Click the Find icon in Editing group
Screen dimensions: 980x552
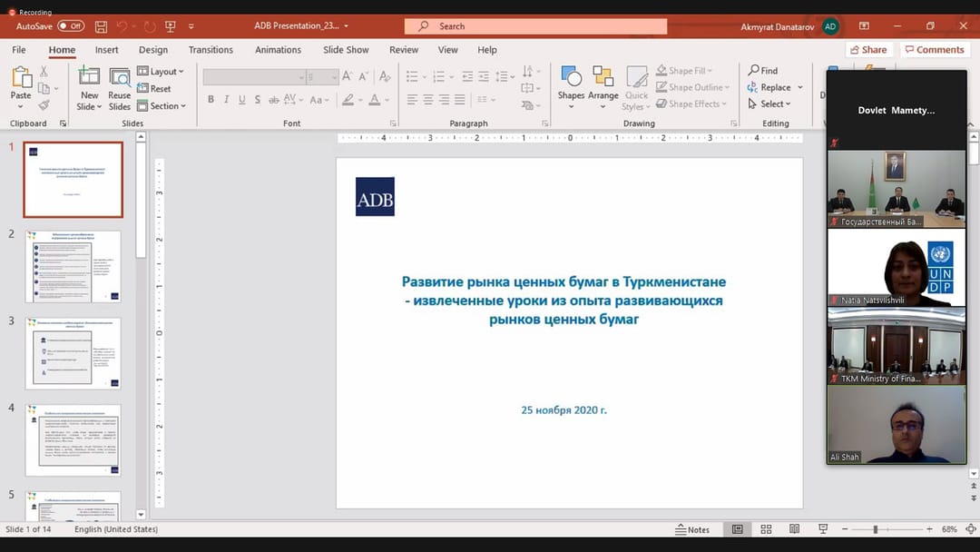[755, 70]
